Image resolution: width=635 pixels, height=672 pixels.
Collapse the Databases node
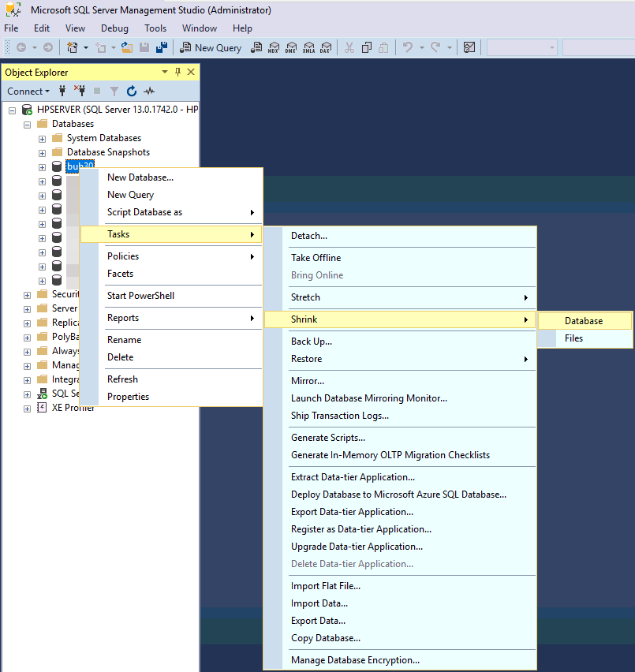pyautogui.click(x=26, y=124)
